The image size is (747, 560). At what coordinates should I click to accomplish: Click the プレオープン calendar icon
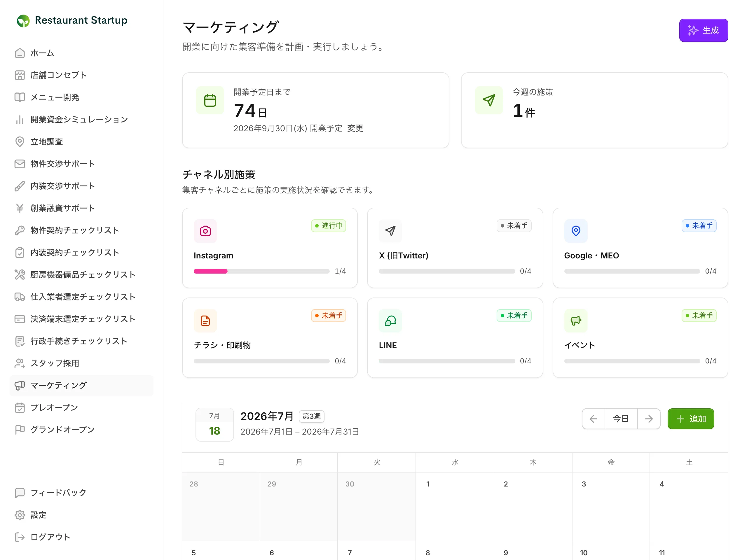pyautogui.click(x=20, y=407)
